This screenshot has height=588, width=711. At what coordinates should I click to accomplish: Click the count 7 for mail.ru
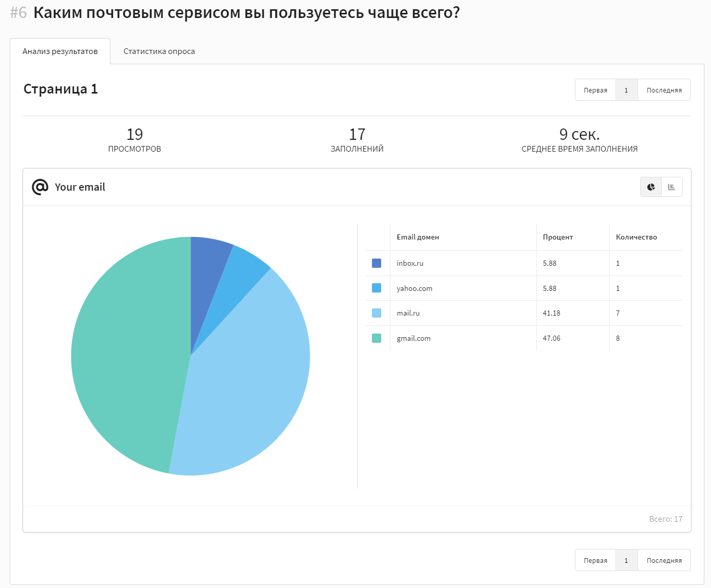pos(618,313)
